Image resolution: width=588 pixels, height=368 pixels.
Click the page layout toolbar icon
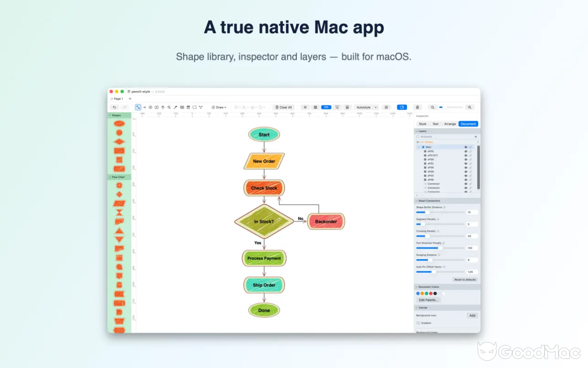pyautogui.click(x=347, y=107)
